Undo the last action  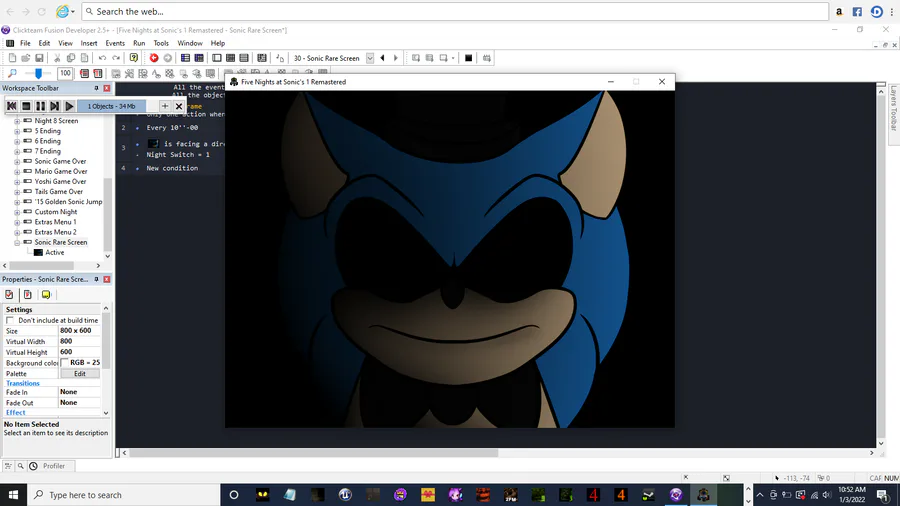102,58
